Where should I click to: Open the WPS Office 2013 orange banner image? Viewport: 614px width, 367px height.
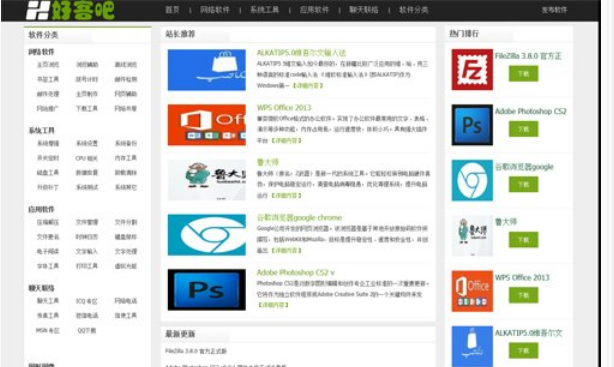(x=207, y=125)
